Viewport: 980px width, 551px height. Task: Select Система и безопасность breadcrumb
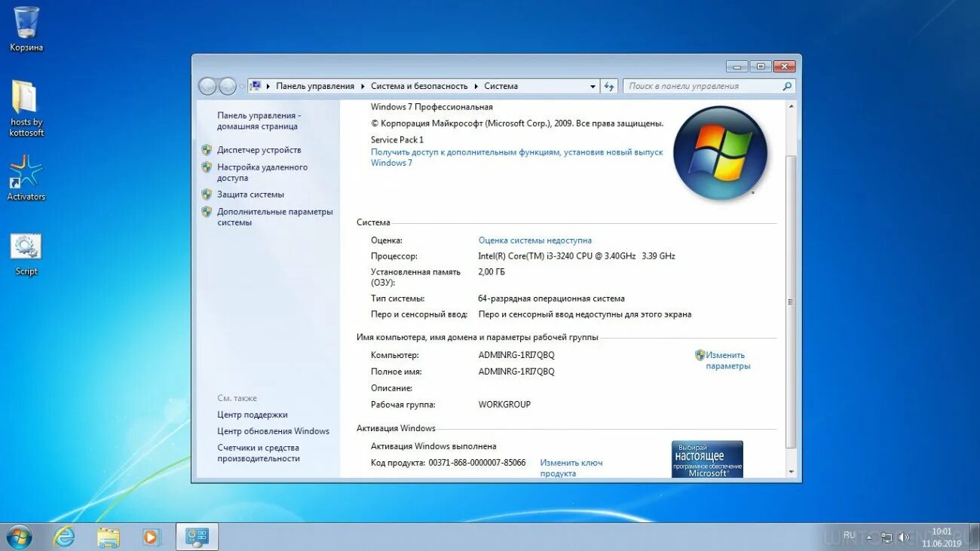point(419,86)
